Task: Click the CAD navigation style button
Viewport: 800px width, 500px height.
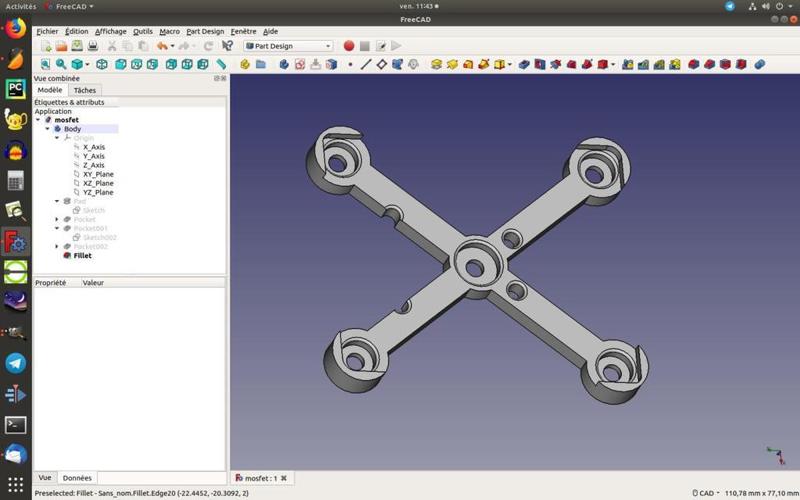Action: pos(704,493)
